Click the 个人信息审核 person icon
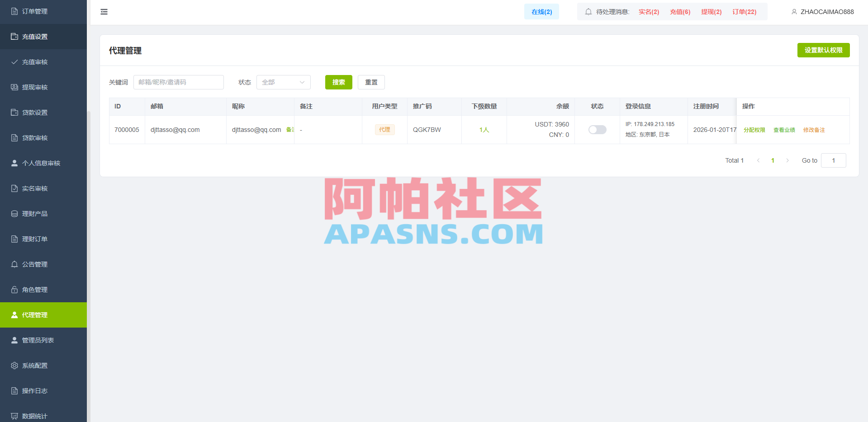Viewport: 868px width, 422px height. (14, 163)
